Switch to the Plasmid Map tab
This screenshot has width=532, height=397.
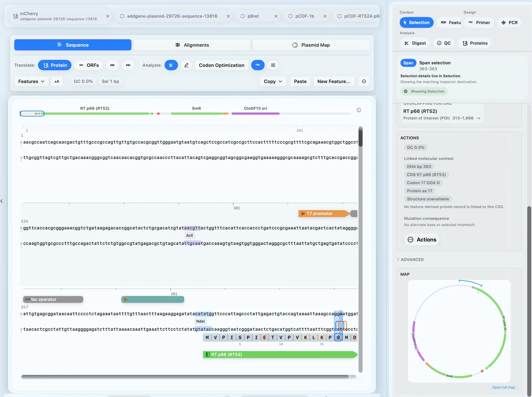click(311, 45)
